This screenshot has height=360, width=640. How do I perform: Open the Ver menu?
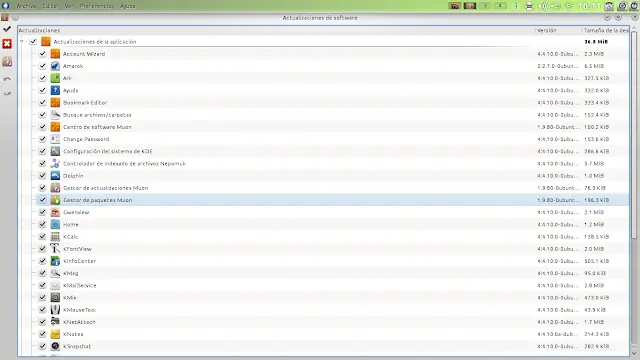[69, 6]
